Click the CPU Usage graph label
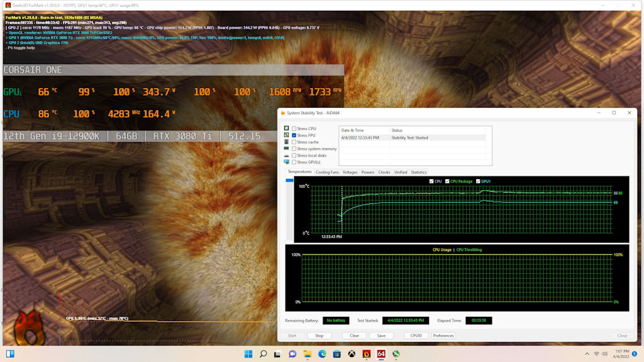 click(x=441, y=250)
